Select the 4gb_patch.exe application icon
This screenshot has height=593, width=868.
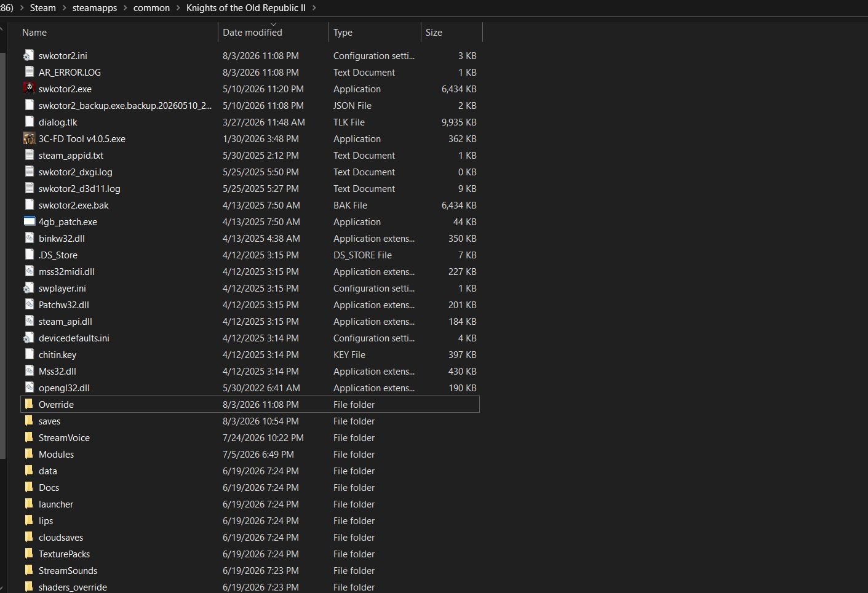coord(29,221)
